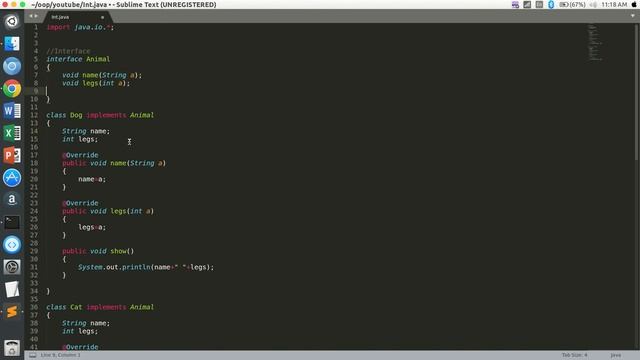Click '@Override' on line 41
The width and height of the screenshot is (640, 360).
click(80, 347)
